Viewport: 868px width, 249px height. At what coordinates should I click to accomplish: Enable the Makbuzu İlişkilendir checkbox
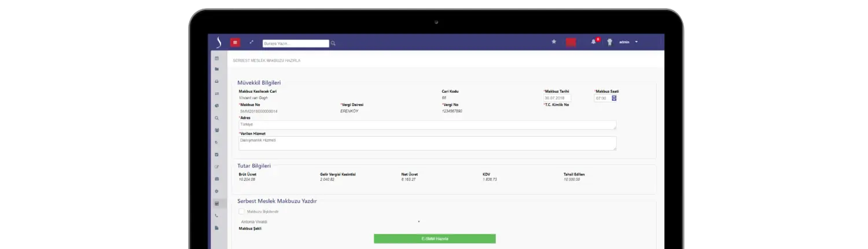(x=241, y=211)
